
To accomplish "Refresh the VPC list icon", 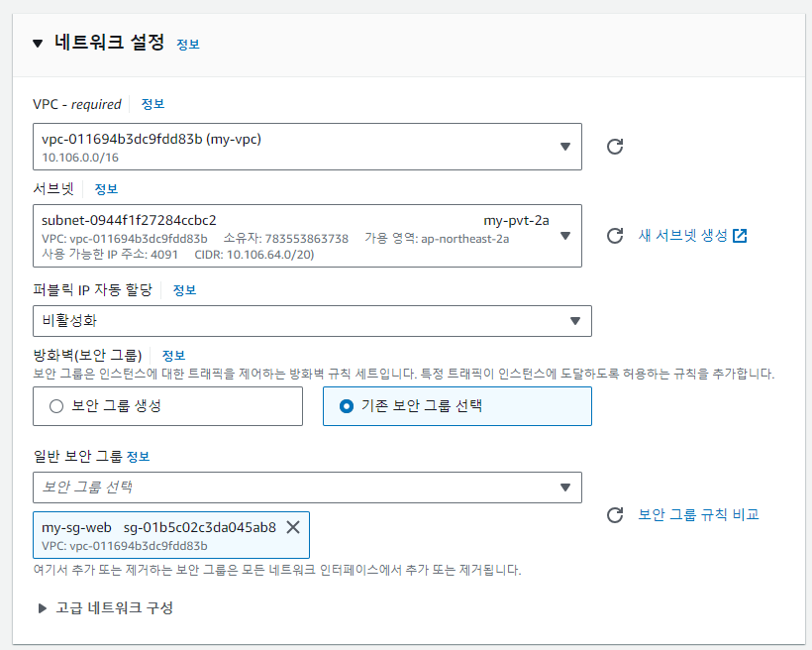I will tap(615, 147).
